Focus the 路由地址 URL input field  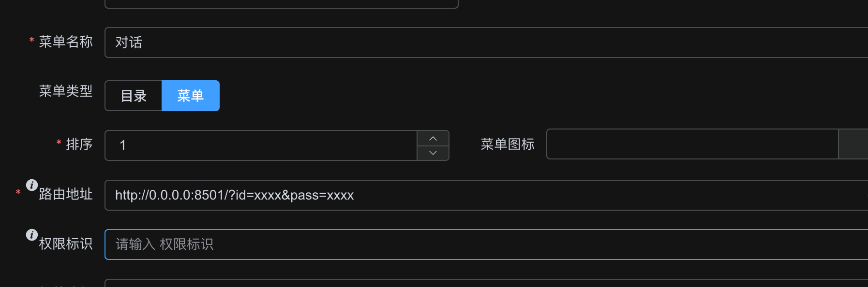tap(486, 195)
